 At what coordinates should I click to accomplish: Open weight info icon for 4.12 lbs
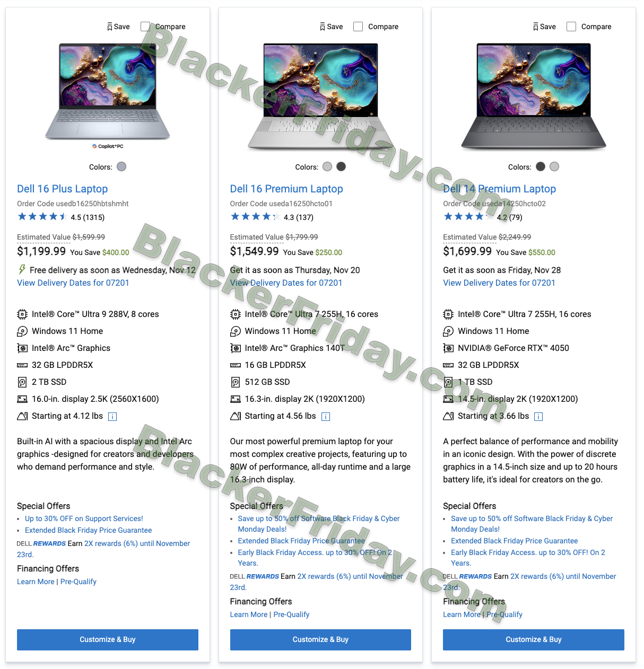[112, 417]
